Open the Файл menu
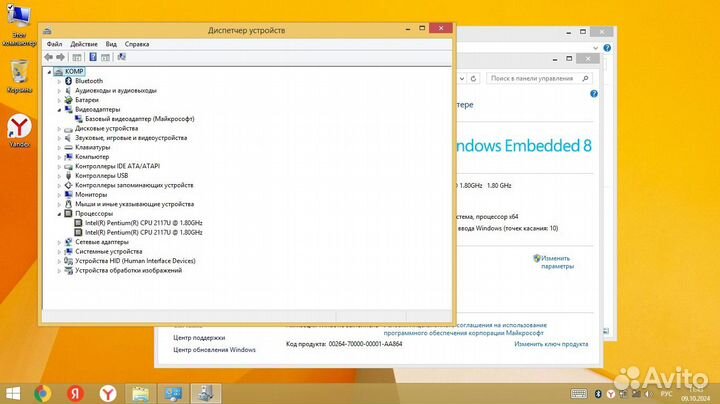Viewport: 720px width, 404px height. (x=54, y=44)
